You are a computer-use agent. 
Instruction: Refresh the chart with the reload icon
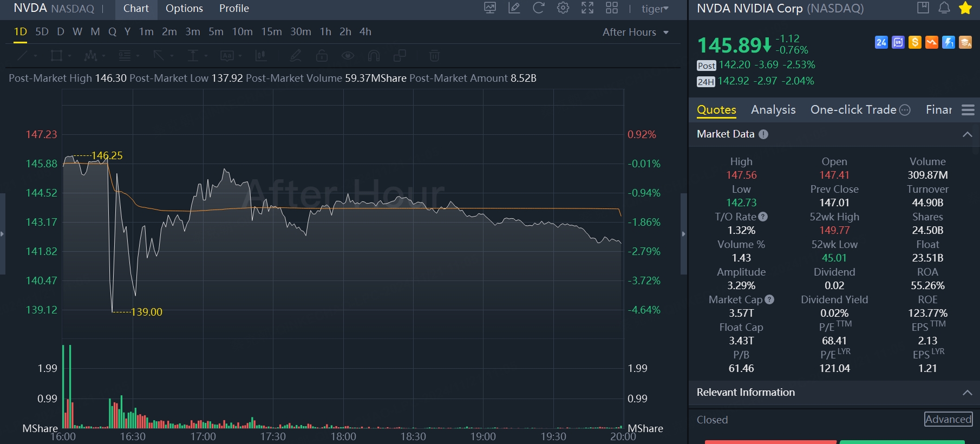[538, 8]
